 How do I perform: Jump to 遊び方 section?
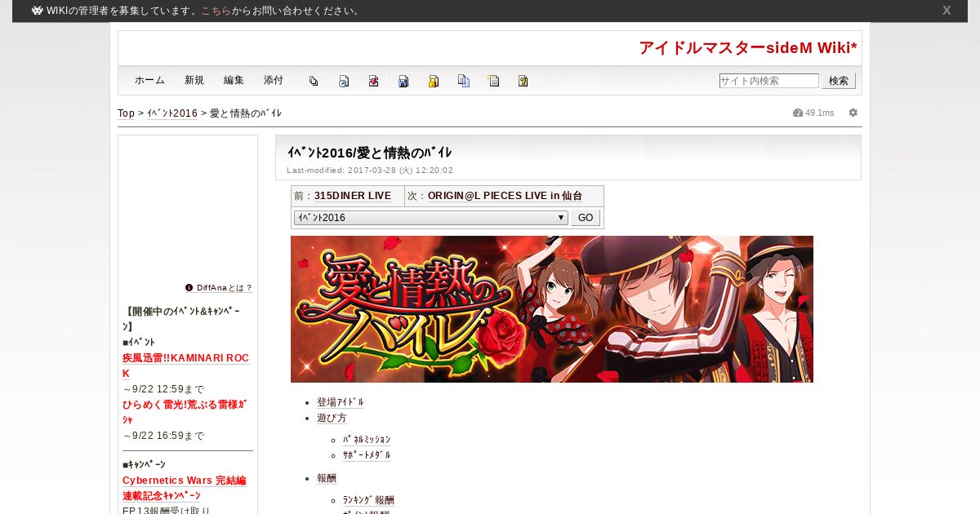(x=332, y=418)
